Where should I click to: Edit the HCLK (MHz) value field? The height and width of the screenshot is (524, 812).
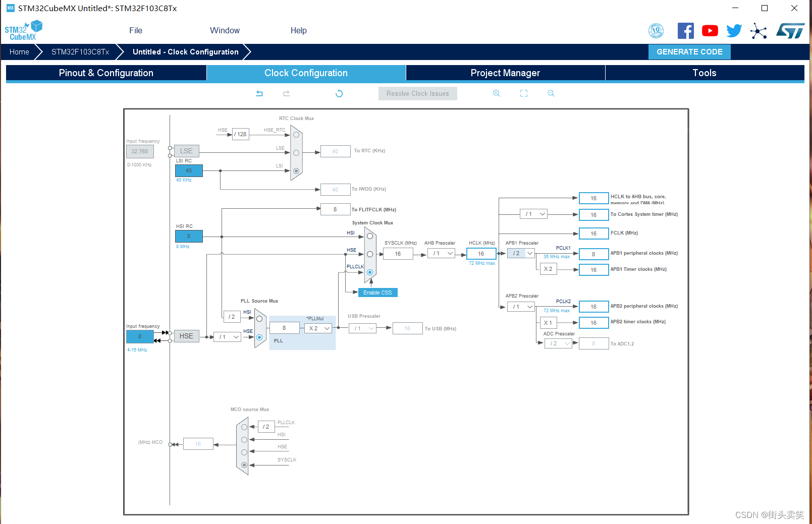coord(481,254)
